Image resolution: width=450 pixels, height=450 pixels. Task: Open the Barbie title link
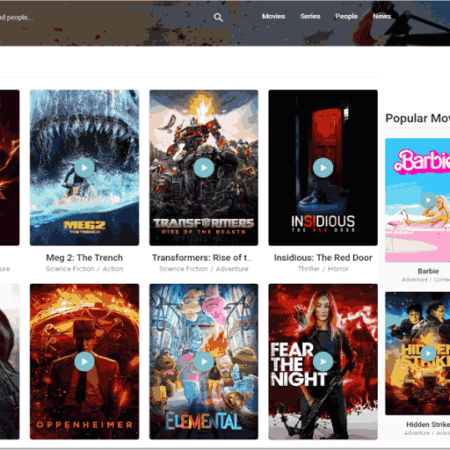pyautogui.click(x=428, y=271)
